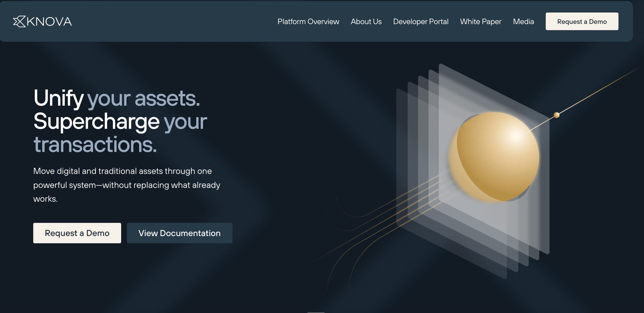
Task: Click paragraph starting 'Move digital and traditional'
Action: click(127, 185)
